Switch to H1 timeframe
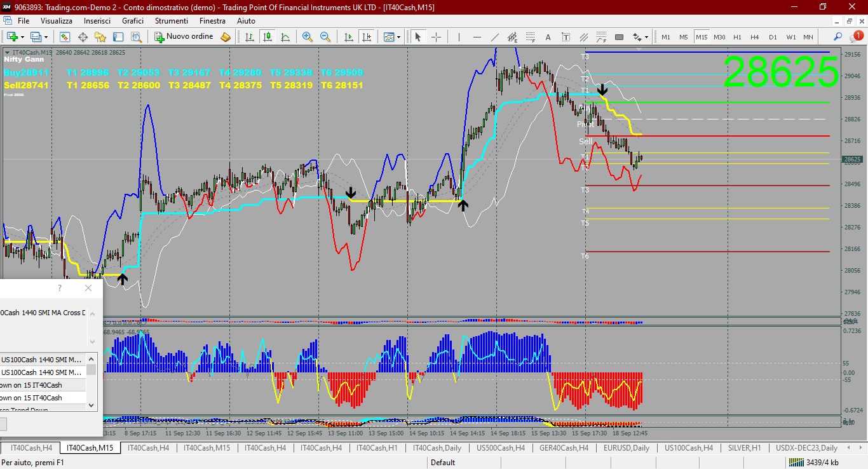 737,37
